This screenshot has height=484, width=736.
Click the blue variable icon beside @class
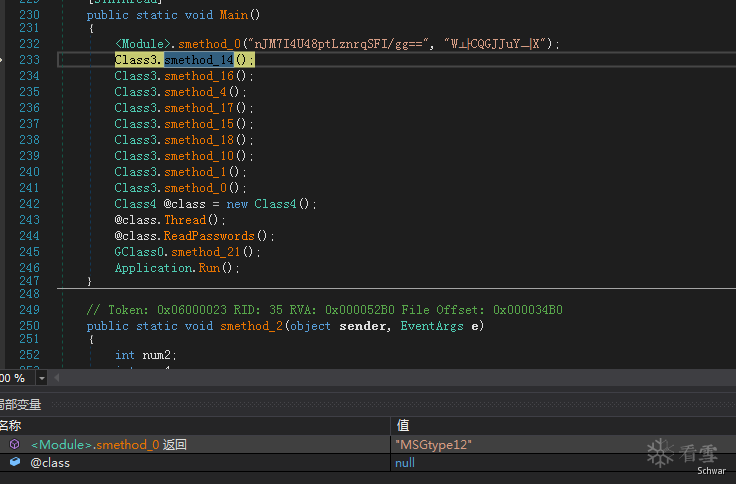point(15,462)
